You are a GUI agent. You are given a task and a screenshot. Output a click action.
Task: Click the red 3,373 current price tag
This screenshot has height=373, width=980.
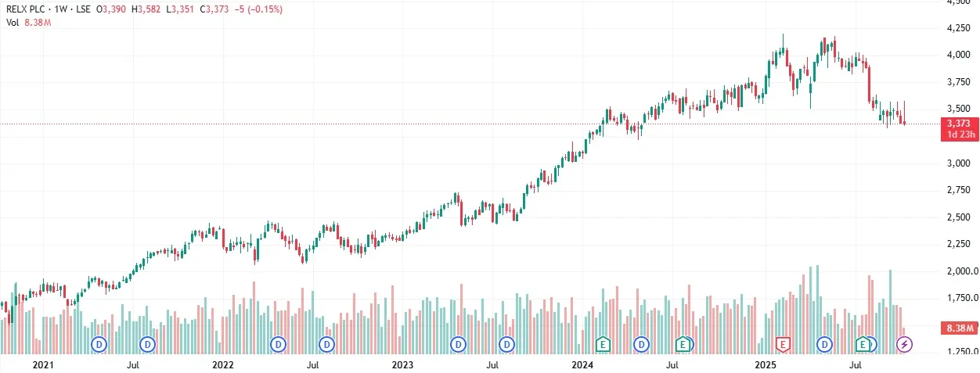point(958,123)
